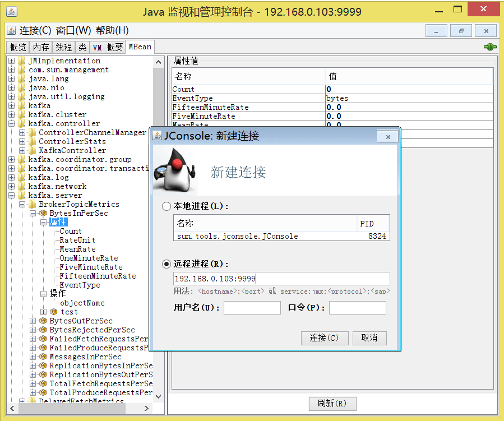Click the BytesRejectedPerSec MBean icon
Image resolution: width=504 pixels, height=421 pixels.
click(43, 330)
